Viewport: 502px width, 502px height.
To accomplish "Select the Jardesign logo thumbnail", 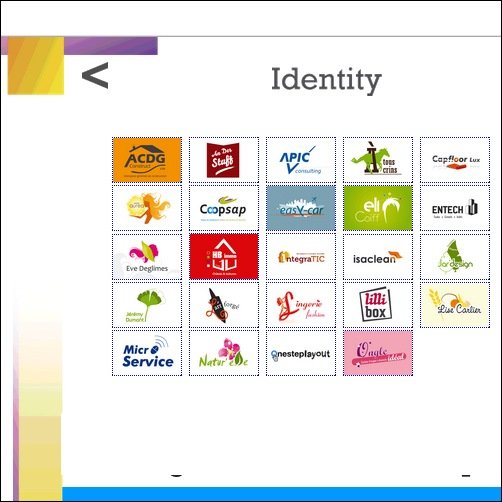I will (x=455, y=256).
